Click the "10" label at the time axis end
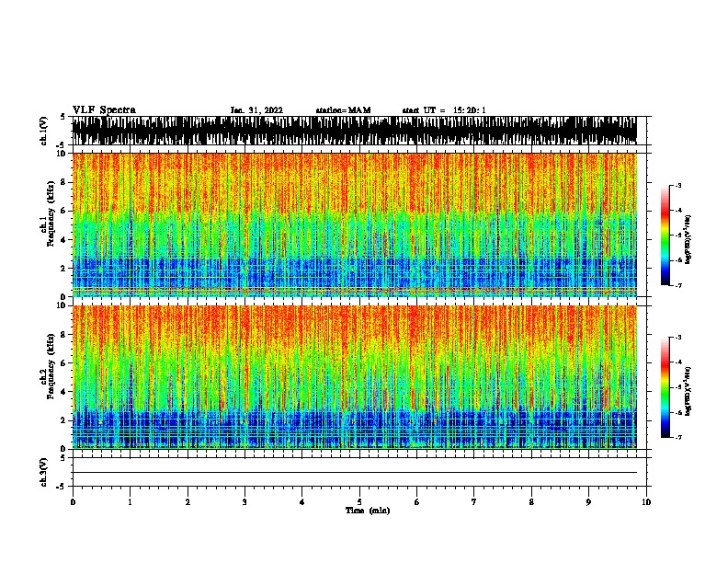The width and height of the screenshot is (728, 563). tap(646, 502)
